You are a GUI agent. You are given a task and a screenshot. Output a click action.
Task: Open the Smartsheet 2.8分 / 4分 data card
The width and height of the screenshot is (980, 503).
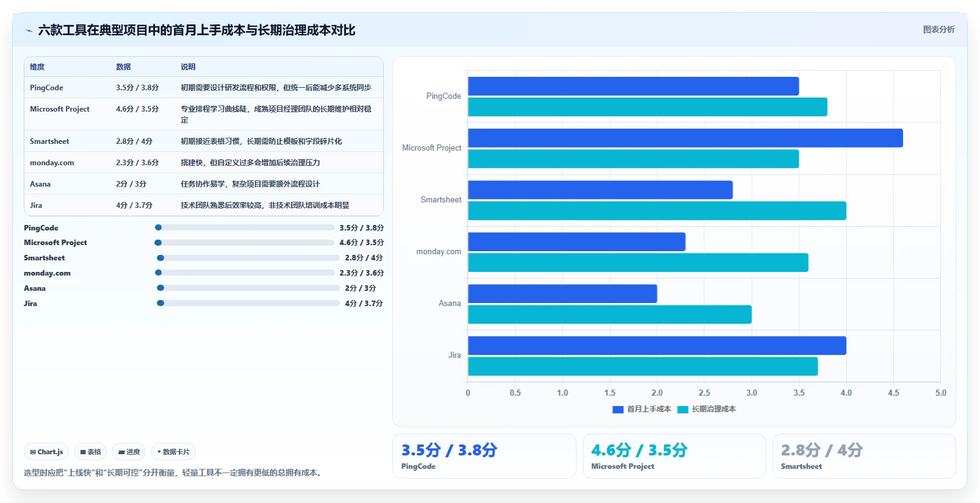click(x=864, y=456)
